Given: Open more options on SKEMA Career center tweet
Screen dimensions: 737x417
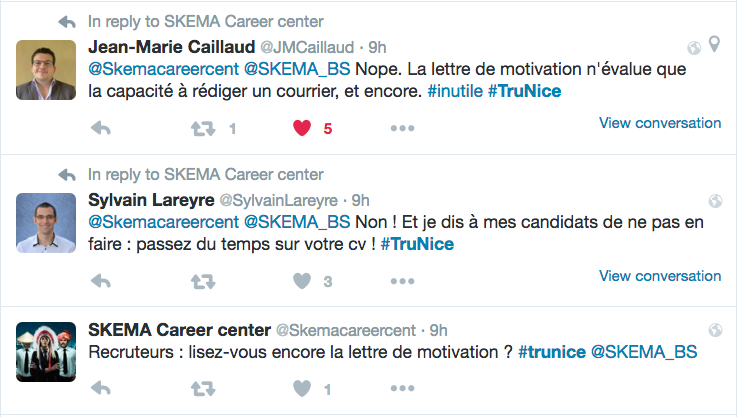Looking at the screenshot, I should point(402,387).
